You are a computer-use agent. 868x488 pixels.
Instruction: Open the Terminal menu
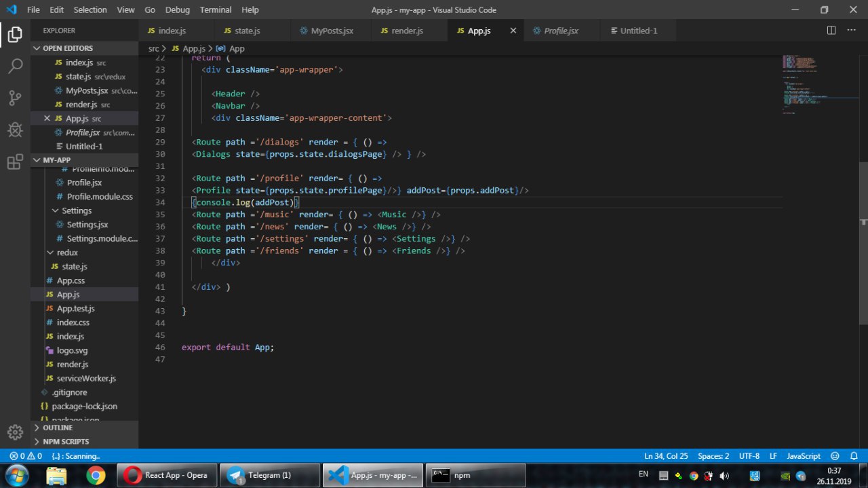216,10
